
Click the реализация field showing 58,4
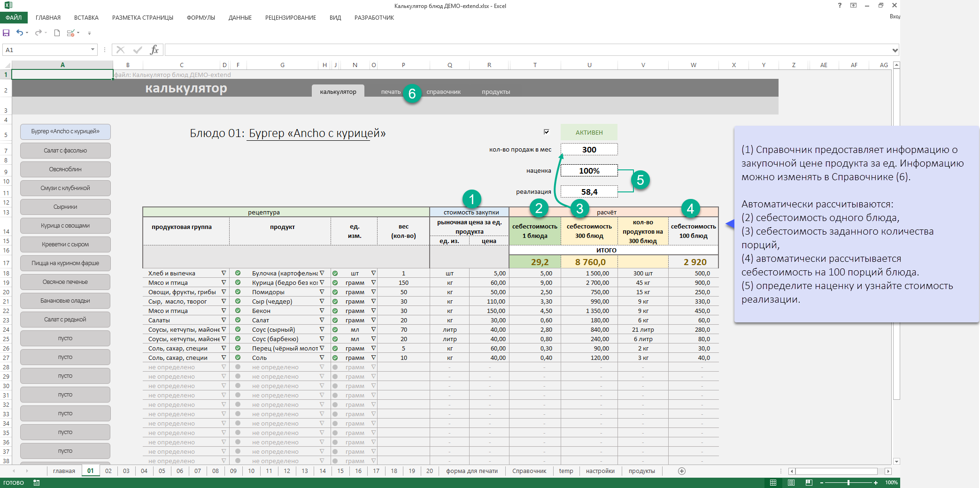coord(589,191)
